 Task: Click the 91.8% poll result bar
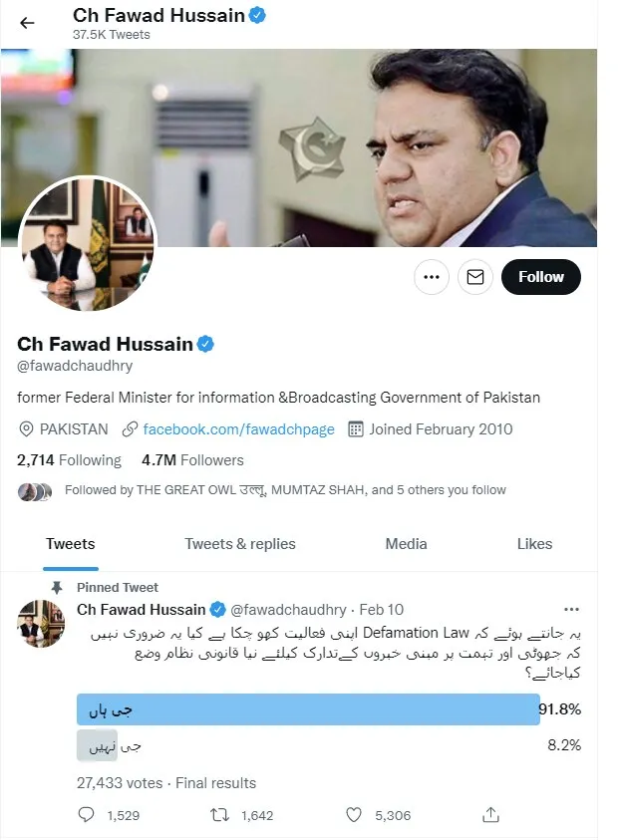[x=308, y=709]
